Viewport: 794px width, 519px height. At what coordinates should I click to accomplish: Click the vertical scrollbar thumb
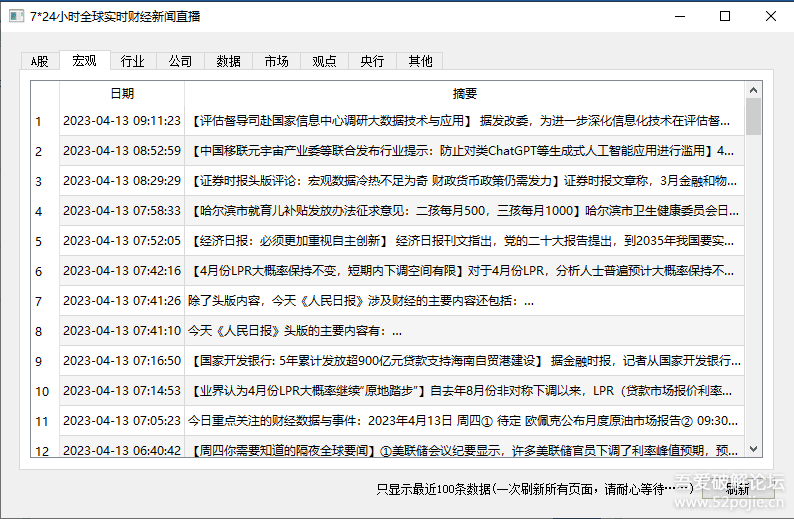click(x=753, y=116)
